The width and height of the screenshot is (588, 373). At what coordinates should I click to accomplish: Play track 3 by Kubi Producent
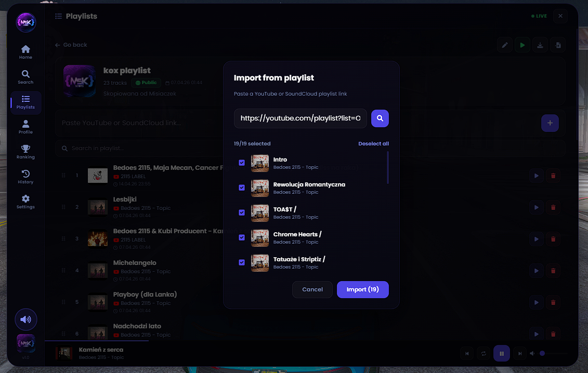pyautogui.click(x=536, y=239)
